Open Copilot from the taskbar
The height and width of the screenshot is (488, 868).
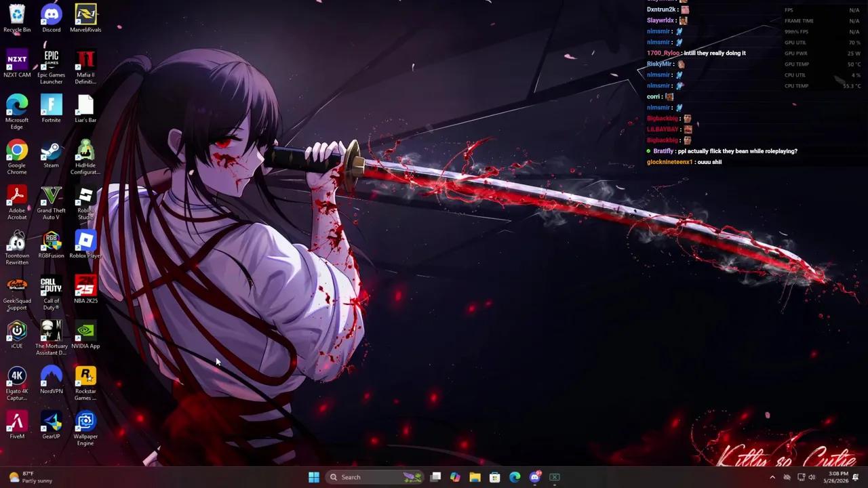pos(455,477)
